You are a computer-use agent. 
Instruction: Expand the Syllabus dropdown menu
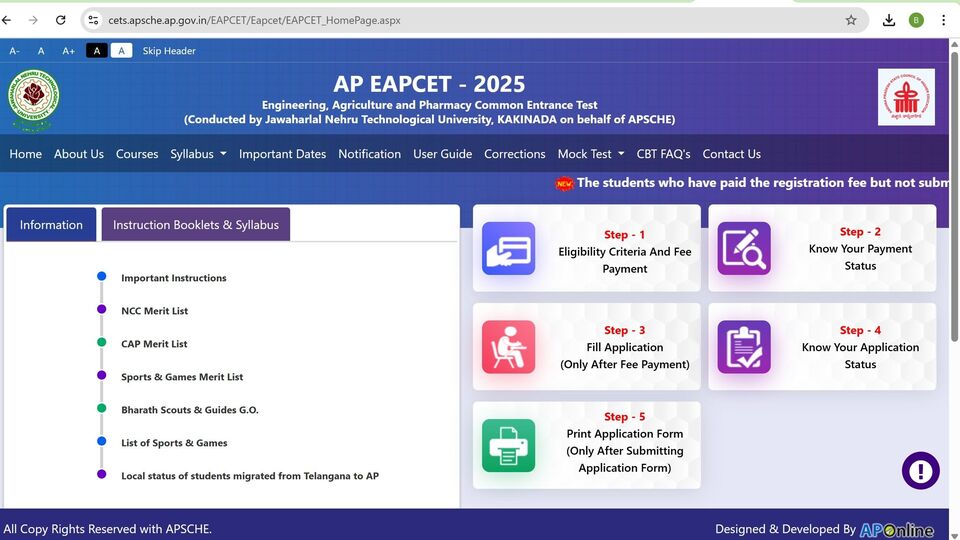198,154
